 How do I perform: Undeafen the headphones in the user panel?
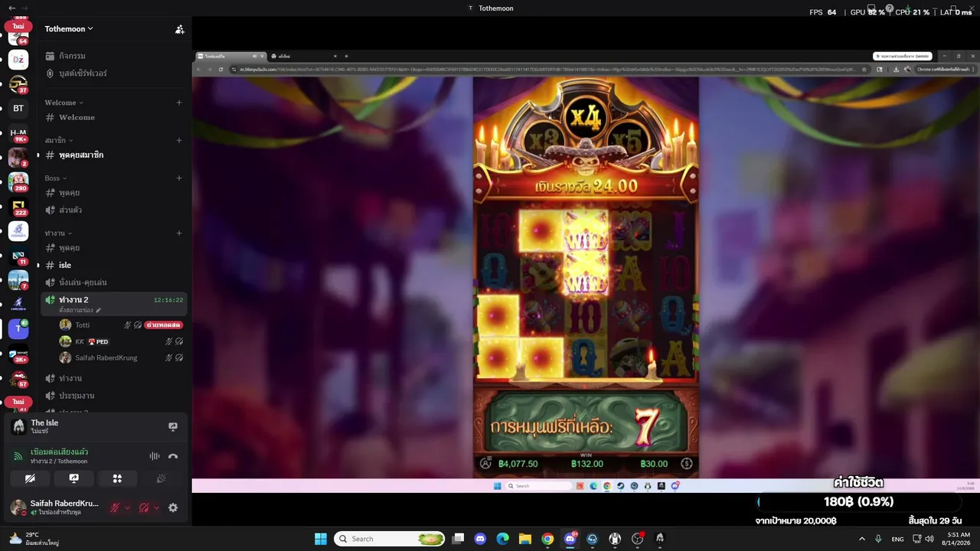point(144,507)
